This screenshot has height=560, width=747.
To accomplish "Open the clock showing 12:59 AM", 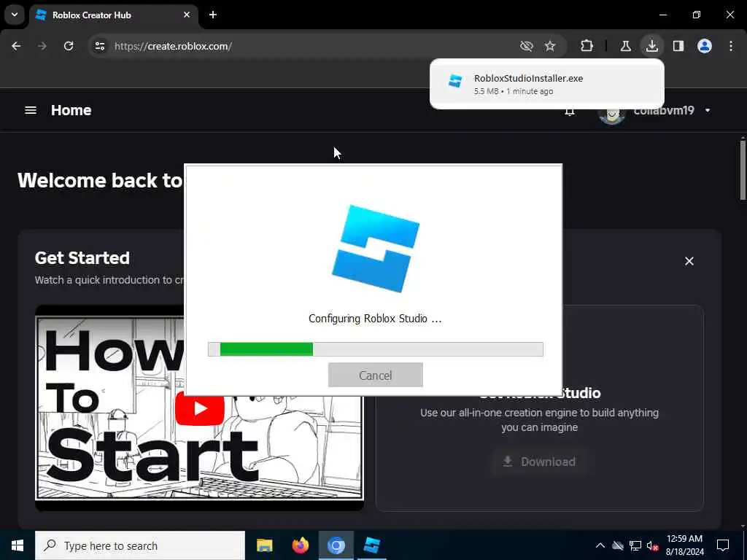I will [684, 545].
